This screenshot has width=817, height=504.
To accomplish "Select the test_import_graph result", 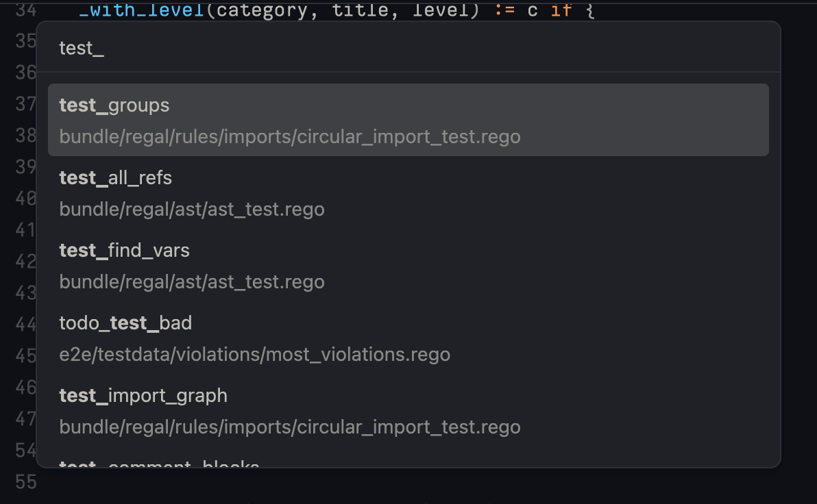I will click(143, 395).
